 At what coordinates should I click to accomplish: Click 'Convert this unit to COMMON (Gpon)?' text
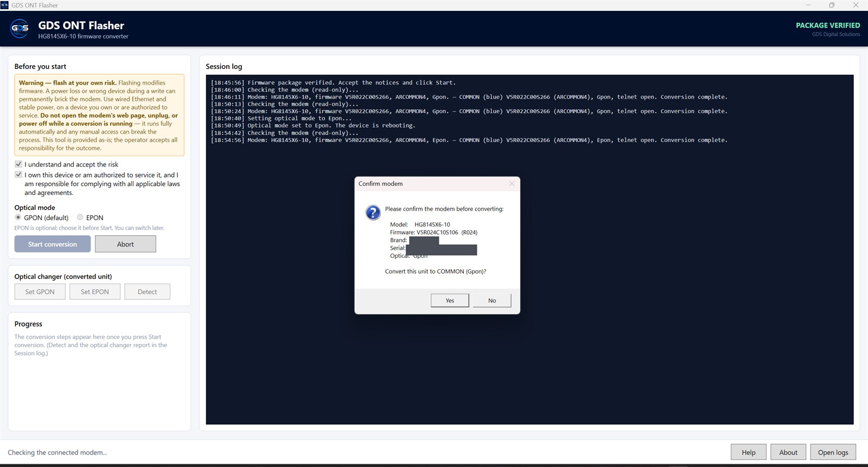click(x=436, y=271)
